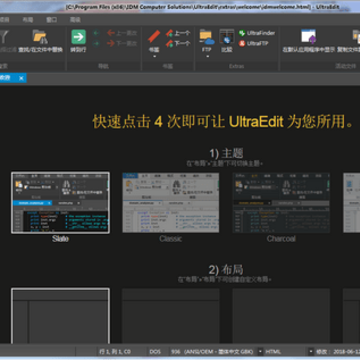
Task: Click the green Go to Line (转到行) icon
Action: [x=79, y=37]
